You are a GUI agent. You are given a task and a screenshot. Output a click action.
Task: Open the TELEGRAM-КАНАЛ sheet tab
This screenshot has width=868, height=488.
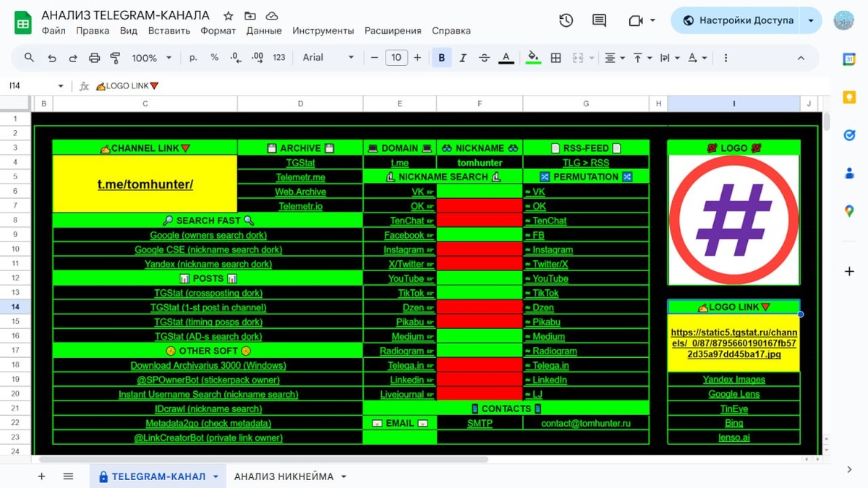[x=158, y=476]
